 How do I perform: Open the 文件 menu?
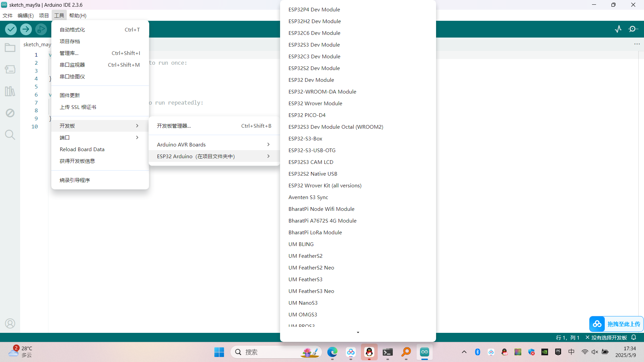pos(7,15)
